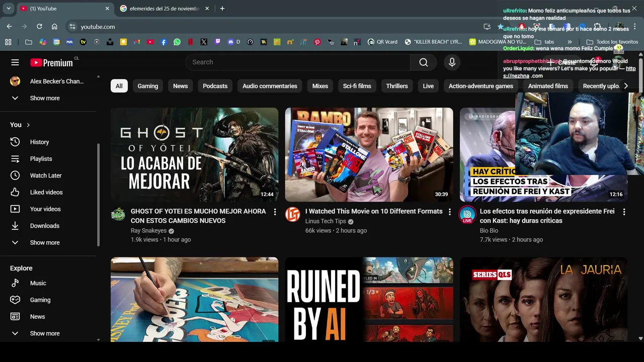This screenshot has height=362, width=644.
Task: Click the YouTube search input field
Action: tap(298, 62)
